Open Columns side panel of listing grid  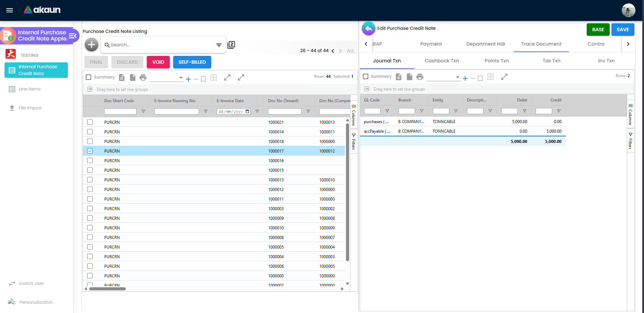pos(354,115)
